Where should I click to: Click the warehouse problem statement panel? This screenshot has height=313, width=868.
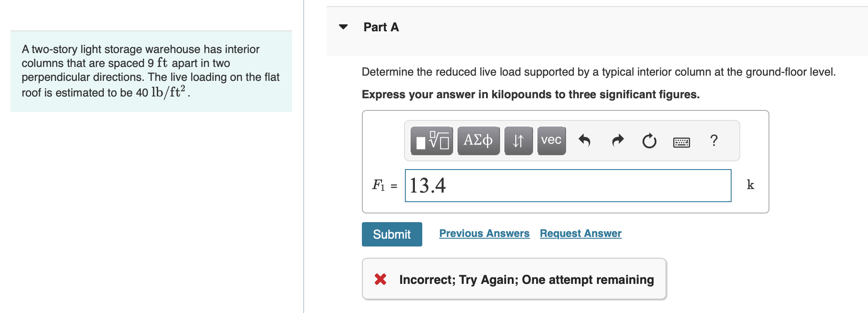coord(151,71)
